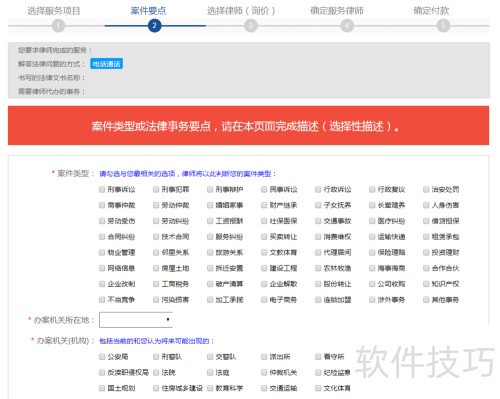Select the 案件要点 step label
Image resolution: width=500 pixels, height=399 pixels.
pyautogui.click(x=148, y=11)
